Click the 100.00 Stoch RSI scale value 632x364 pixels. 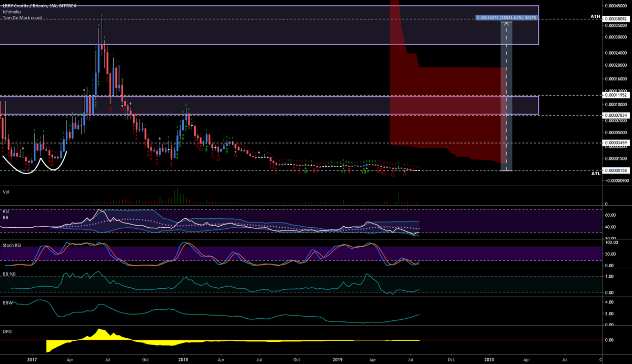point(611,242)
